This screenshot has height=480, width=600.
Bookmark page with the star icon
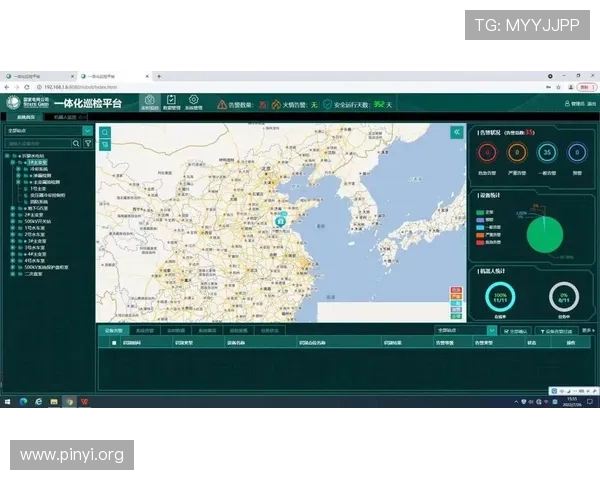(558, 87)
